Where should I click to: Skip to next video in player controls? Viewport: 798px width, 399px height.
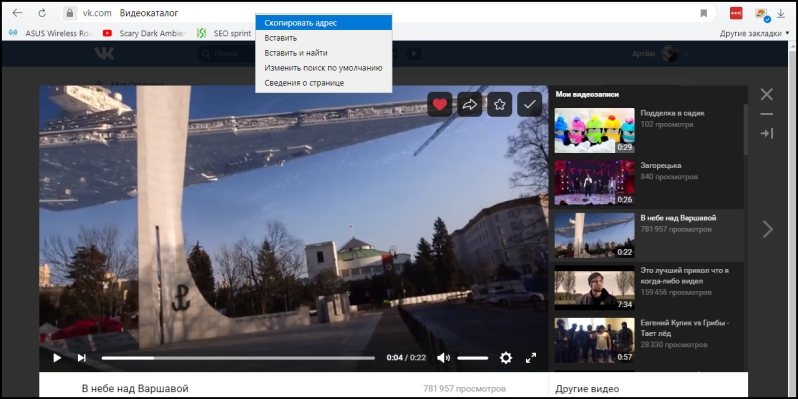(x=81, y=358)
